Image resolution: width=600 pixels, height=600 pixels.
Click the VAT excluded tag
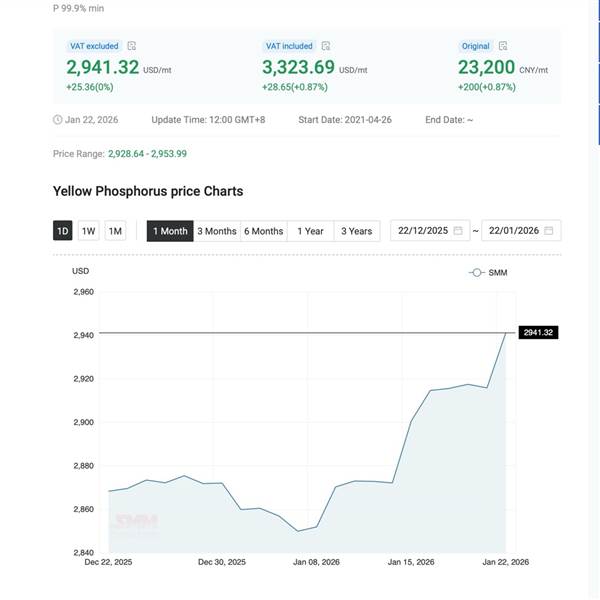pos(94,46)
